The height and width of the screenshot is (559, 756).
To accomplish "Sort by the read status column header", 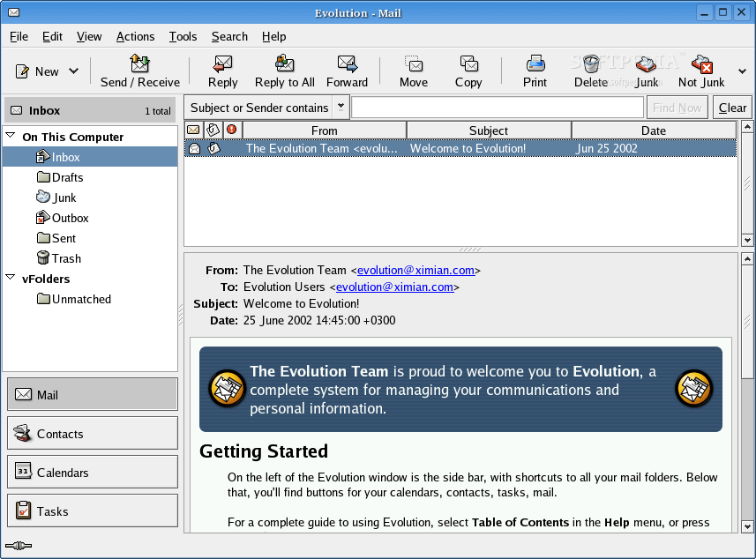I will (193, 130).
